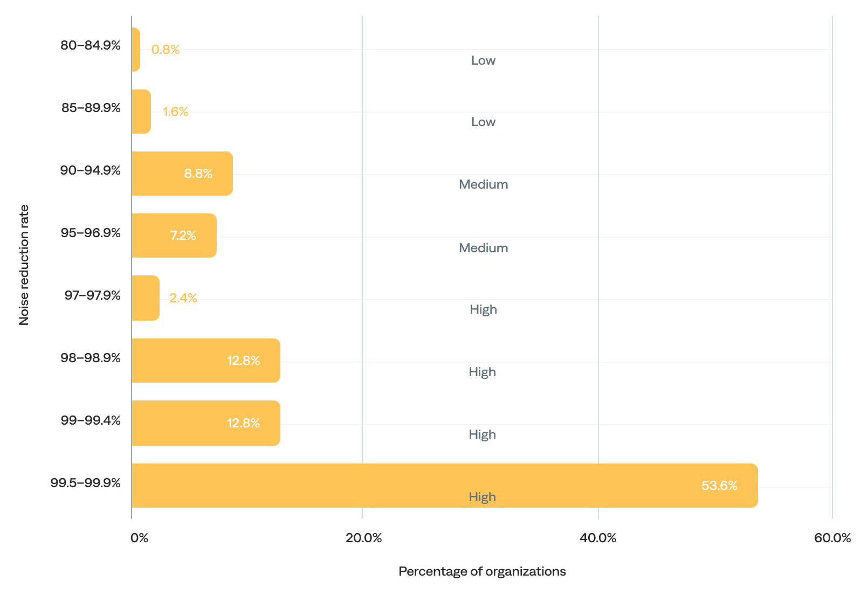Click the 1.6% data label
The width and height of the screenshot is (868, 595).
tap(176, 112)
